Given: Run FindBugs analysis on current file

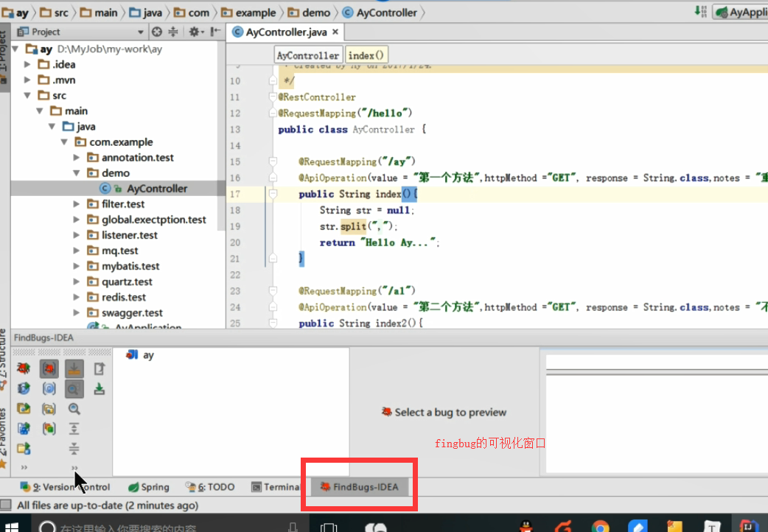Looking at the screenshot, I should click(x=24, y=368).
